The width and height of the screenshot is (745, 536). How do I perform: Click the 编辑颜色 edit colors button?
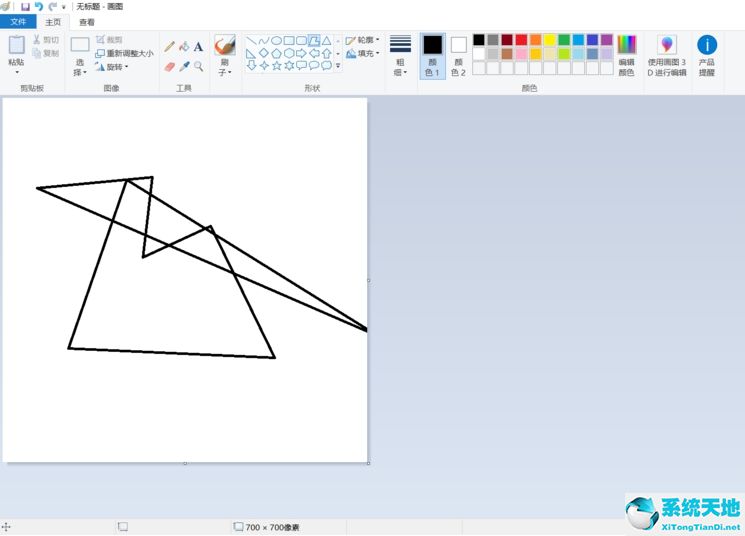click(627, 56)
